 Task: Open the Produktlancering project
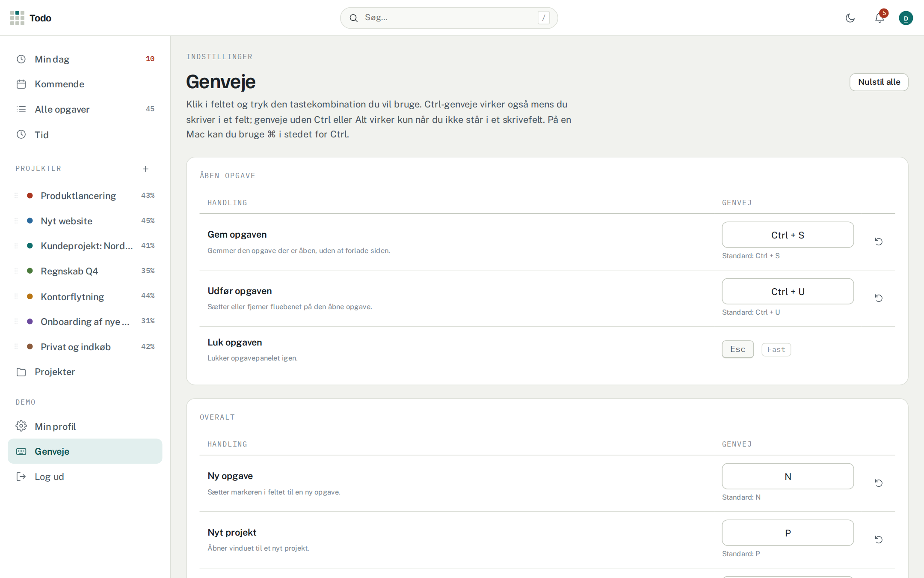click(x=85, y=196)
